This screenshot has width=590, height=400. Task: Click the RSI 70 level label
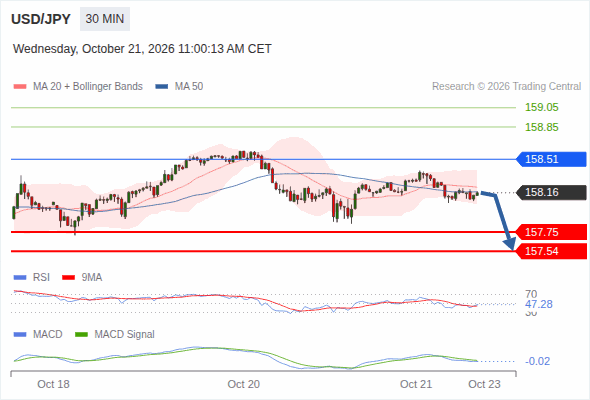click(531, 294)
